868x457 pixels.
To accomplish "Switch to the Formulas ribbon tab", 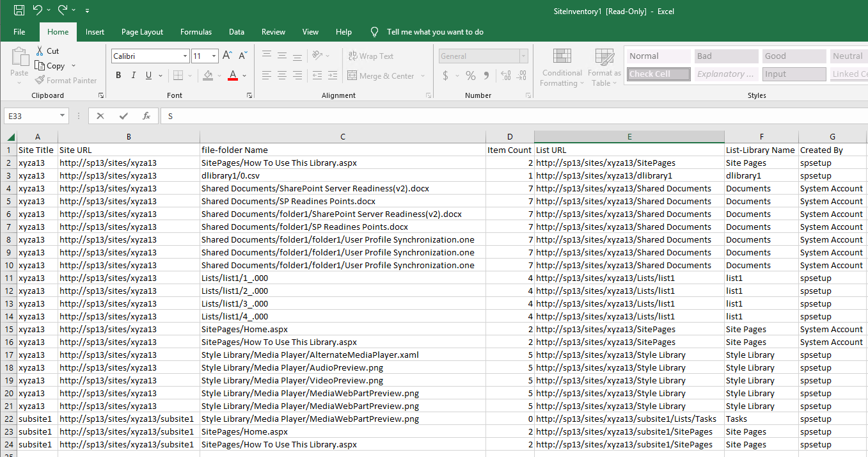I will [196, 31].
